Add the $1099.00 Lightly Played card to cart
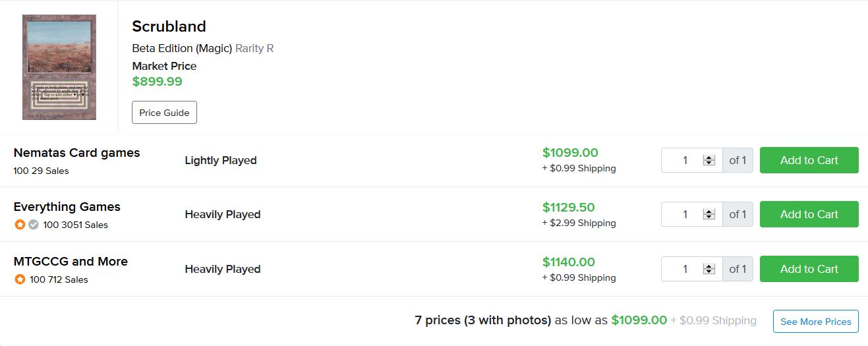The image size is (868, 346). [809, 160]
